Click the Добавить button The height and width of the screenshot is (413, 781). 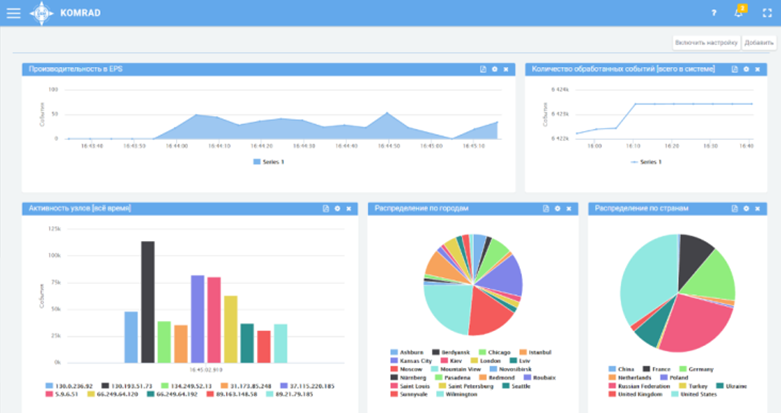[759, 43]
